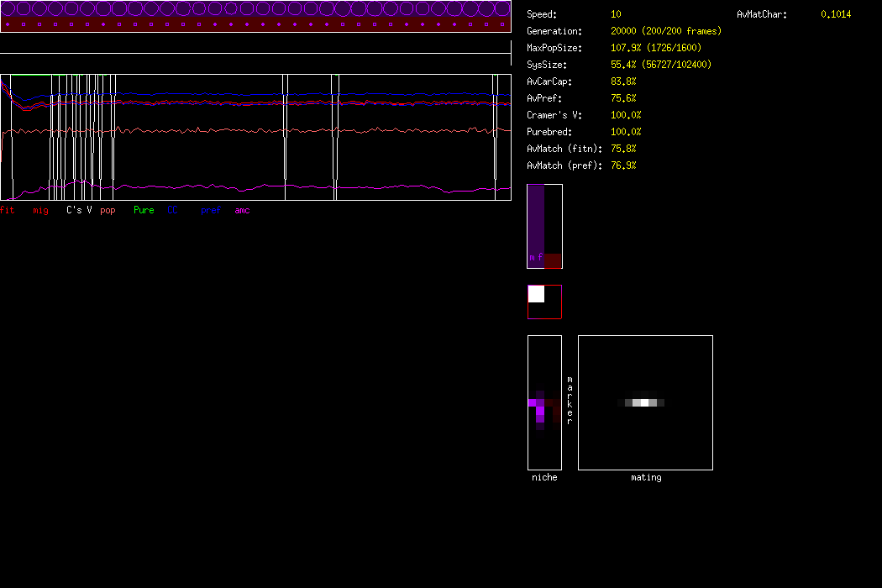Viewport: 882px width, 588px height.
Task: Click the magenta cluster in the niche panel
Action: point(538,407)
